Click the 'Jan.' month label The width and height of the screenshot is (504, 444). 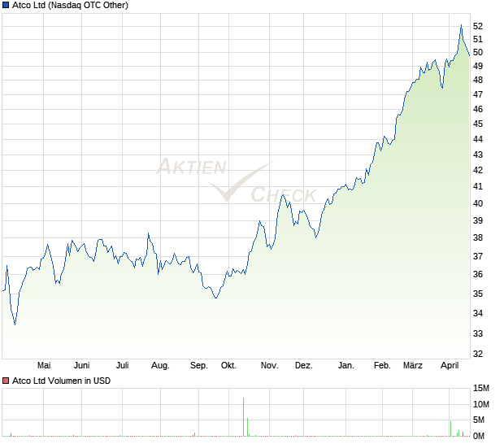(x=345, y=365)
